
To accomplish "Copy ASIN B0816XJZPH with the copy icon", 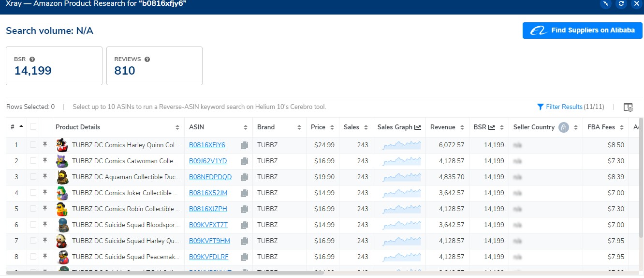I will (245, 209).
